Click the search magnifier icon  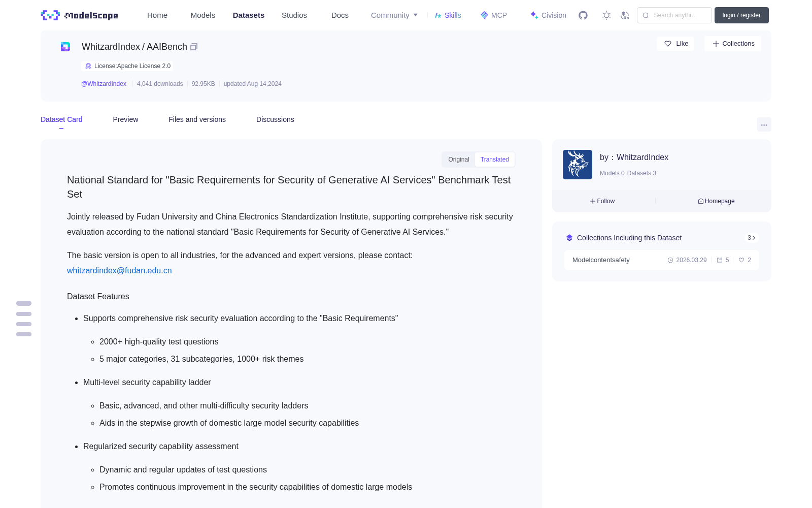646,15
